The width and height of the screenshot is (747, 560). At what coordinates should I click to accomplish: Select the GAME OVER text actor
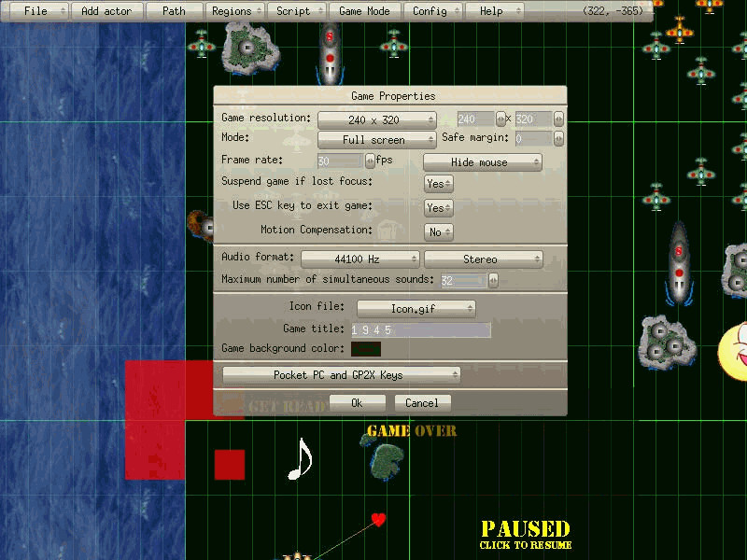pyautogui.click(x=412, y=431)
